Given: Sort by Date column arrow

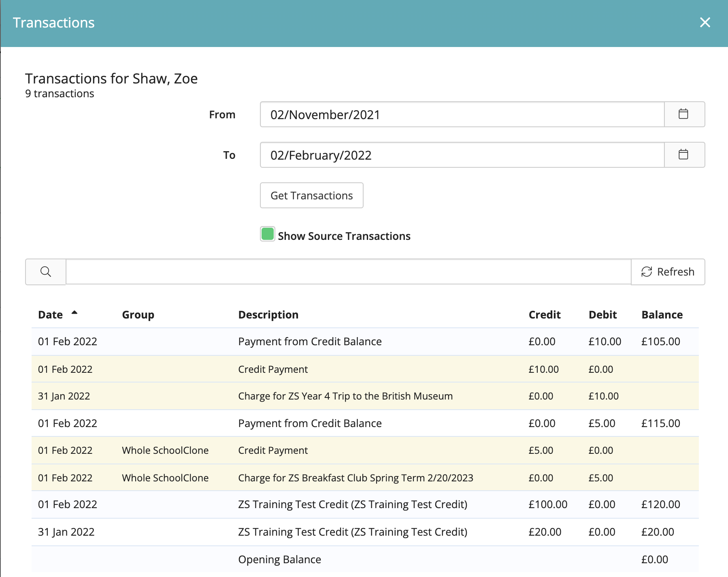Looking at the screenshot, I should [75, 312].
